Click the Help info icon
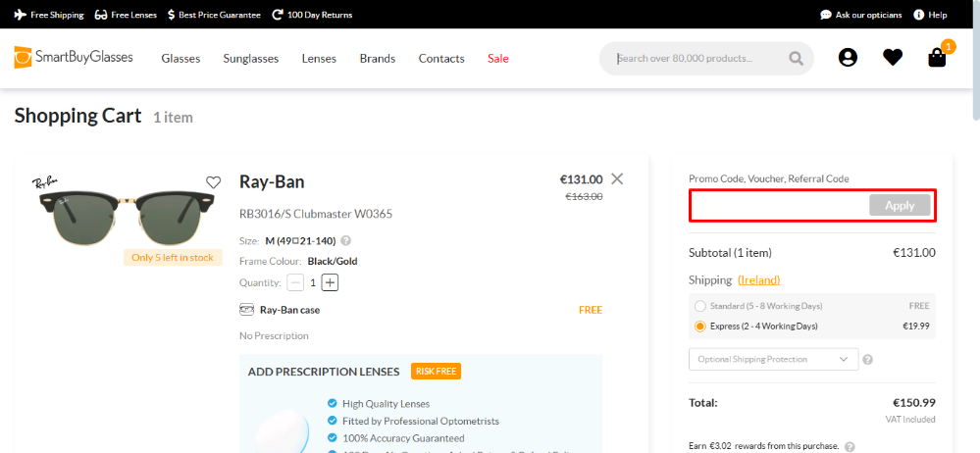Viewport: 980px width, 453px height. 919,15
